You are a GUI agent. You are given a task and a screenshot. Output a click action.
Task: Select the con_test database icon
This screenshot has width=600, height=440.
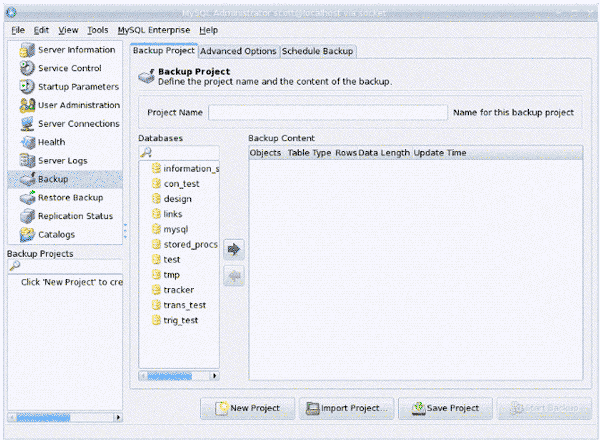coord(156,184)
